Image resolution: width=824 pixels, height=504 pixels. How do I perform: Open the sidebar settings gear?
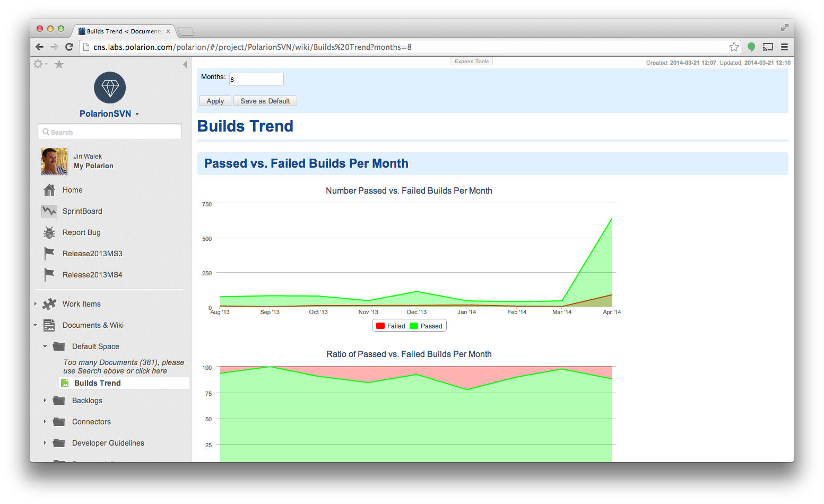(39, 64)
